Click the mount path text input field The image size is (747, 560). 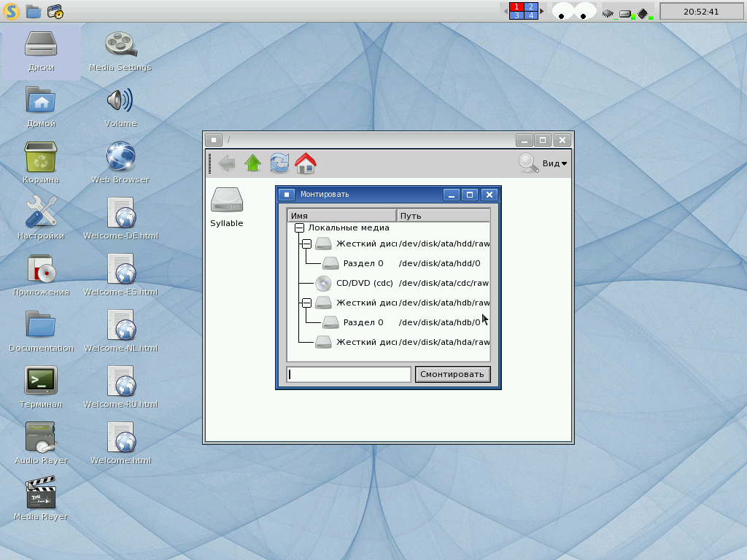[349, 375]
